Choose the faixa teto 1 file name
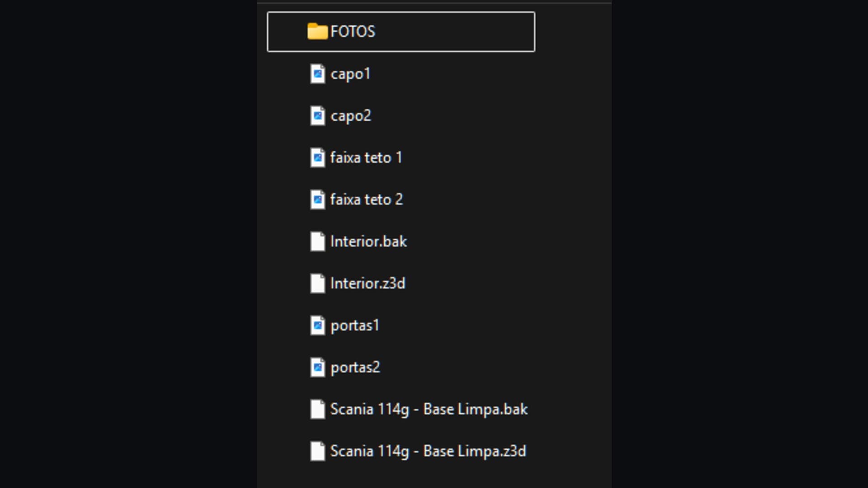This screenshot has width=868, height=488. (366, 158)
